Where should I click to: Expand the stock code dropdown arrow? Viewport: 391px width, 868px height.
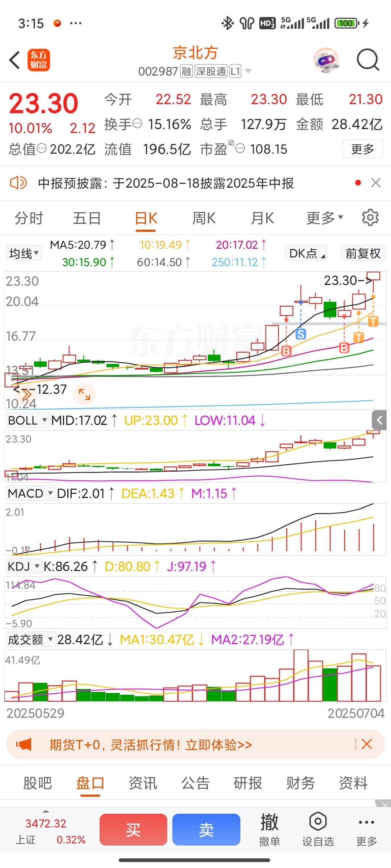tap(248, 71)
